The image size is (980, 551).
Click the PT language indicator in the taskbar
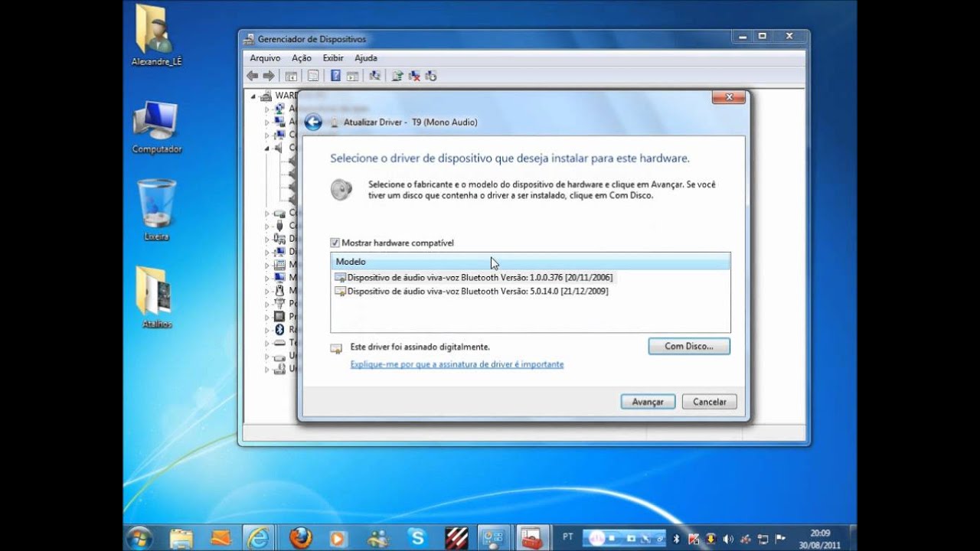(x=568, y=537)
